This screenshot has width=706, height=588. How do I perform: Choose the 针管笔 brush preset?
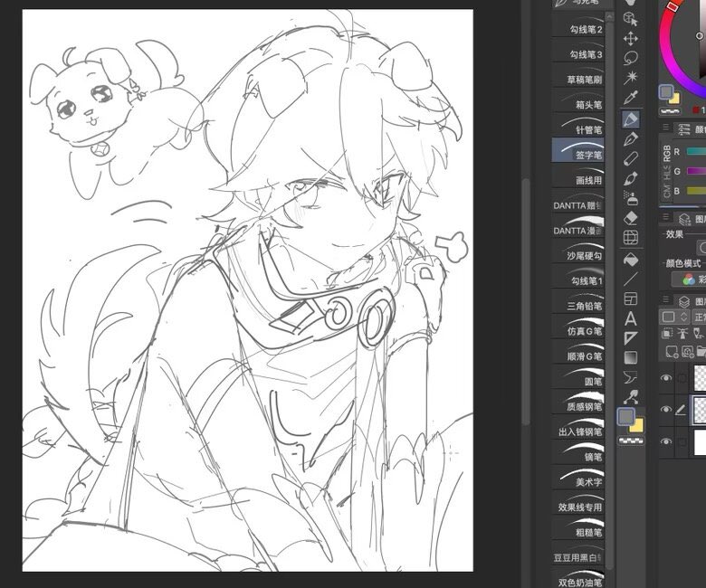[x=578, y=125]
